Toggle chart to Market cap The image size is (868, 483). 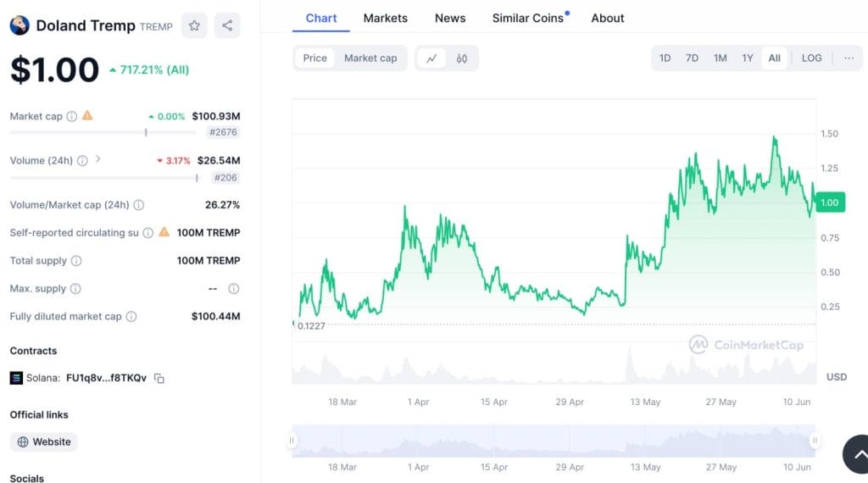(370, 58)
